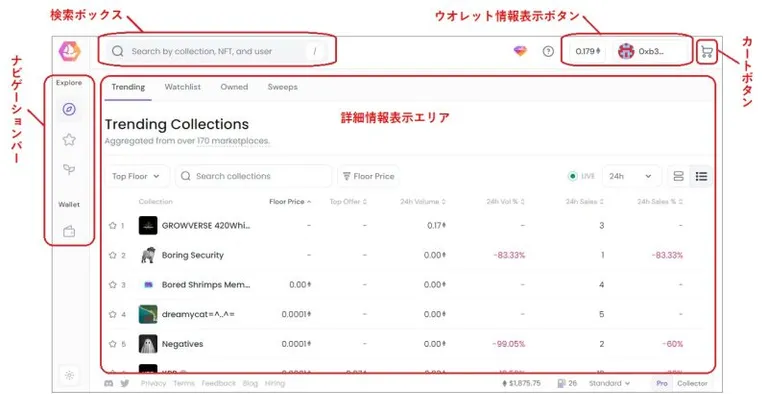Click GROWVERSE 420Whi collection thumbnail
Viewport: 768px width, 394px height.
pos(148,225)
